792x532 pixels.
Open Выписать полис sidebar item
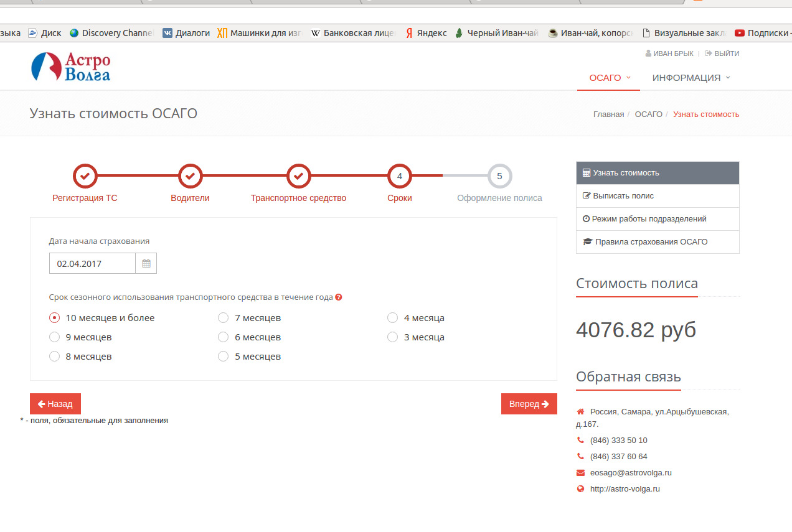(658, 196)
